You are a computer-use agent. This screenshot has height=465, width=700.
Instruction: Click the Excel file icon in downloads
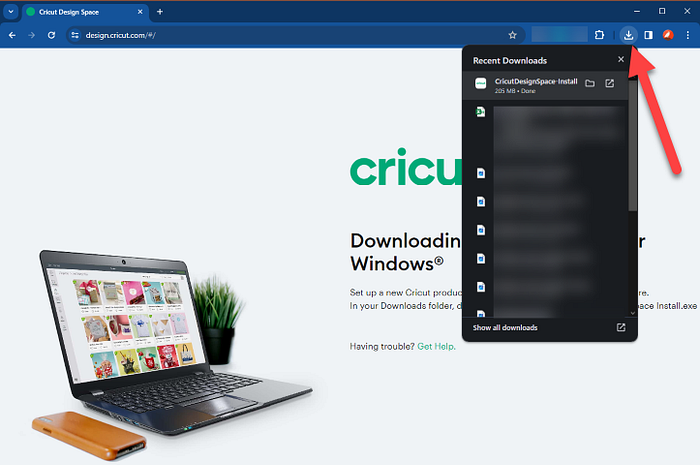pos(480,112)
